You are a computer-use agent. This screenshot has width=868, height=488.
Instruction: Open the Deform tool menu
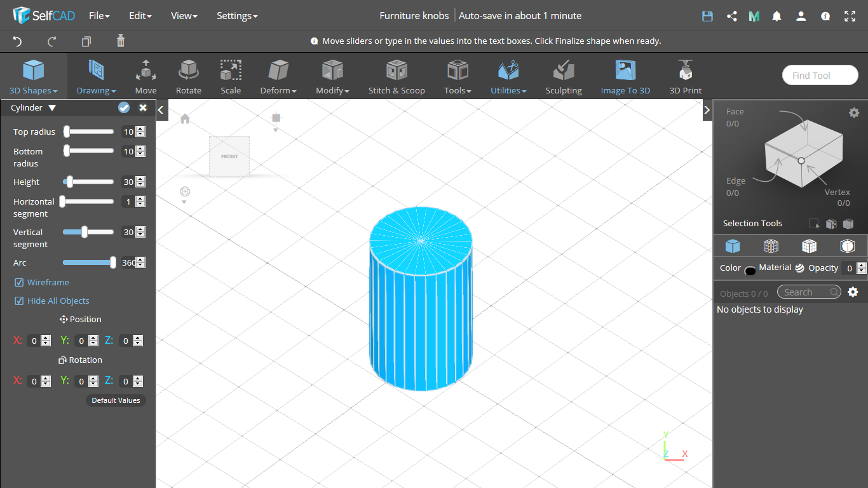pos(278,77)
